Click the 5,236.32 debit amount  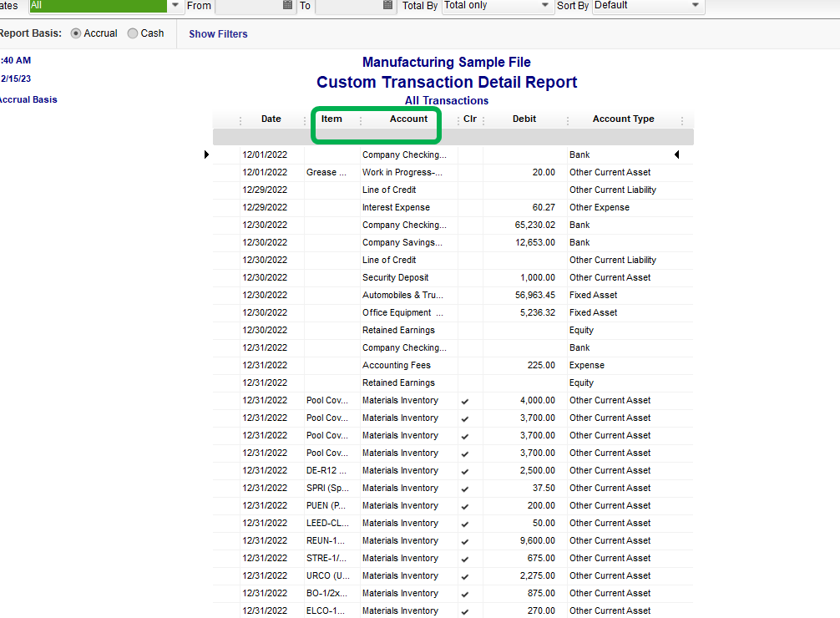click(538, 312)
